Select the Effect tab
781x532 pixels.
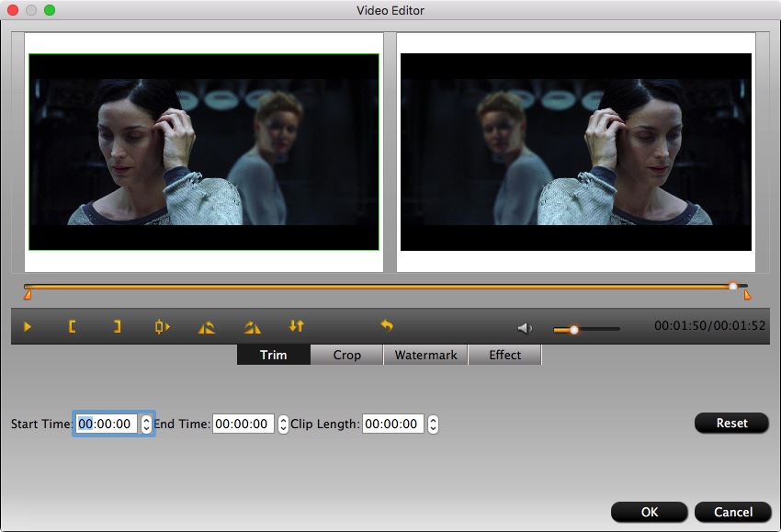click(504, 355)
